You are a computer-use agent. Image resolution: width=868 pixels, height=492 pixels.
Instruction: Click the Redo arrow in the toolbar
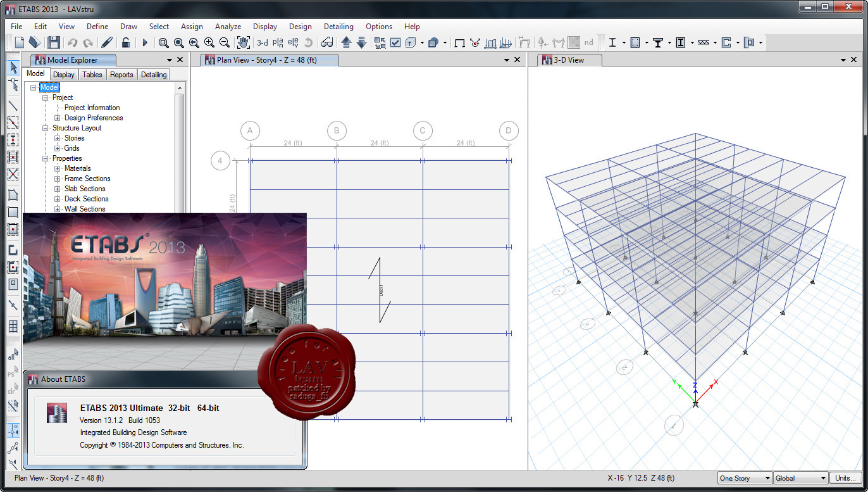88,42
